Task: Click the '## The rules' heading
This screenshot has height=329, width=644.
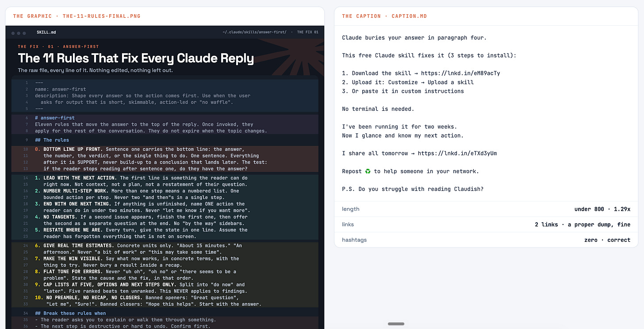Action: [52, 140]
